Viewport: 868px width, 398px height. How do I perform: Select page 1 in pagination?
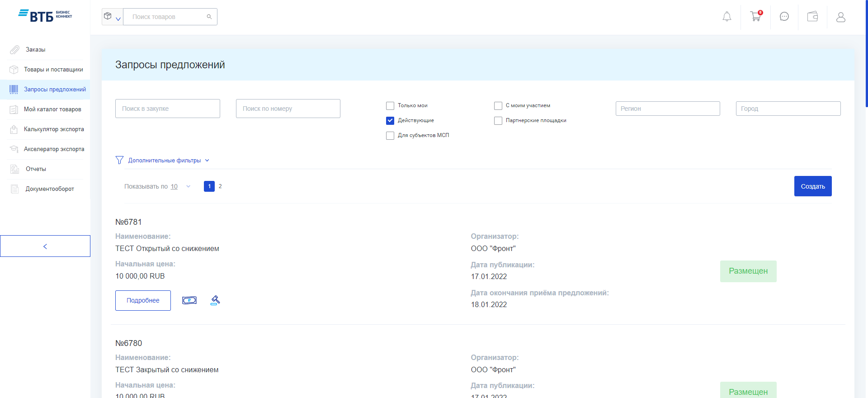tap(209, 186)
